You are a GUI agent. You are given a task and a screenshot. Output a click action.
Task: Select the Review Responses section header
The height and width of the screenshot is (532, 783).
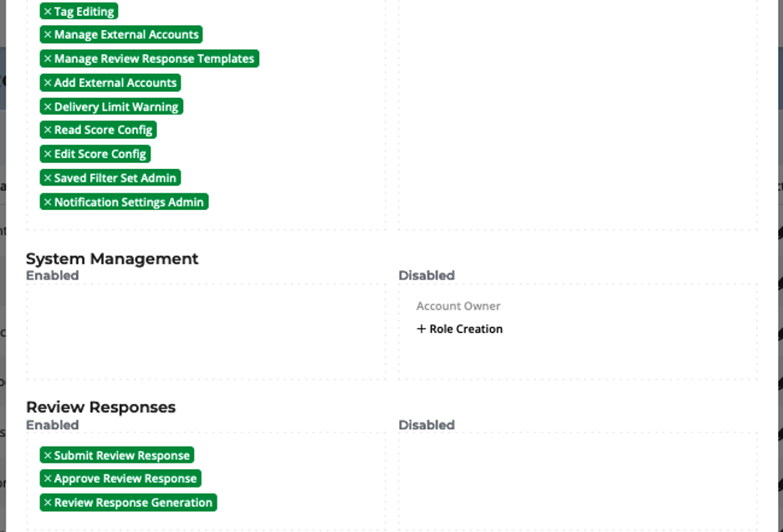tap(101, 407)
